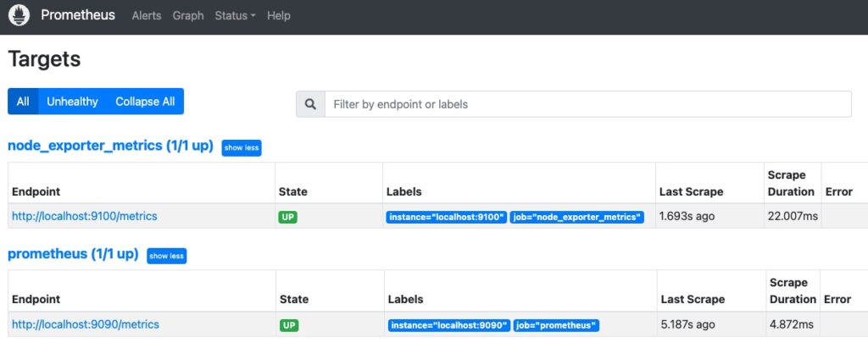The image size is (868, 343).
Task: Click the Prometheus torch logo icon
Action: coord(19,15)
